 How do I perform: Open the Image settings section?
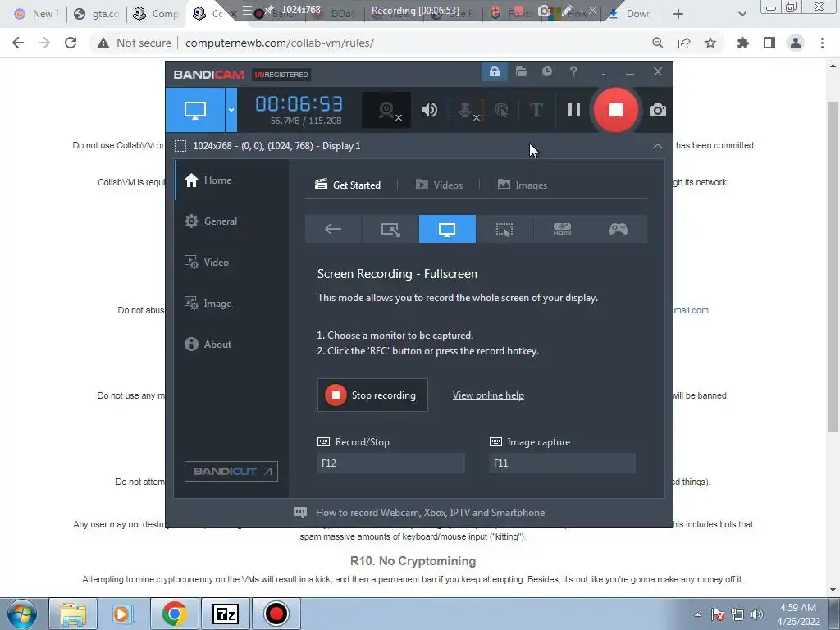(232, 304)
